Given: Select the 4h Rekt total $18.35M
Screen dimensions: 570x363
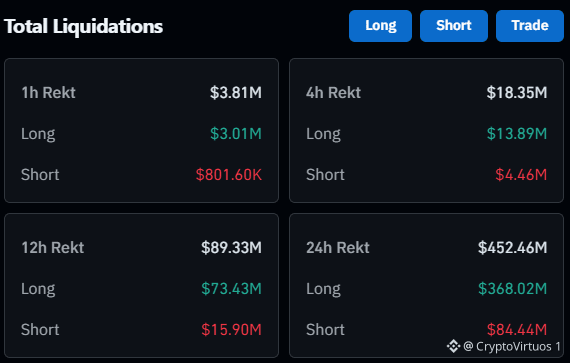Looking at the screenshot, I should [x=517, y=93].
